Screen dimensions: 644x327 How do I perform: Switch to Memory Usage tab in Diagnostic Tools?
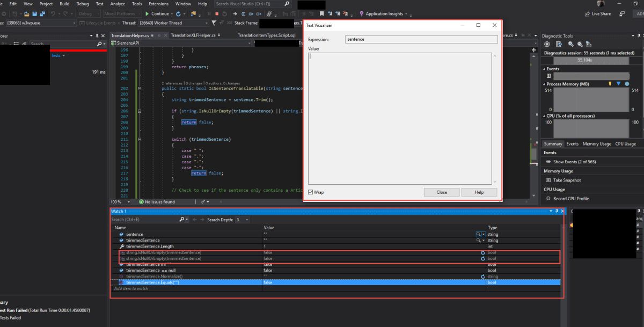tap(597, 144)
